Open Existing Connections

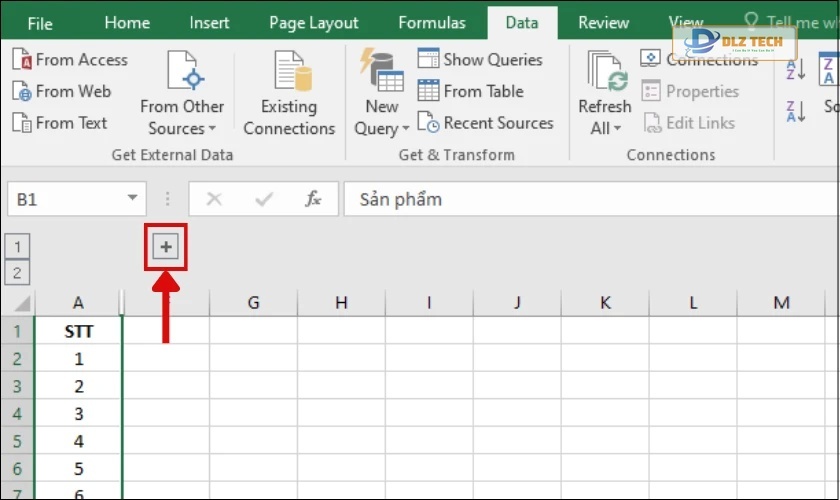pyautogui.click(x=289, y=95)
